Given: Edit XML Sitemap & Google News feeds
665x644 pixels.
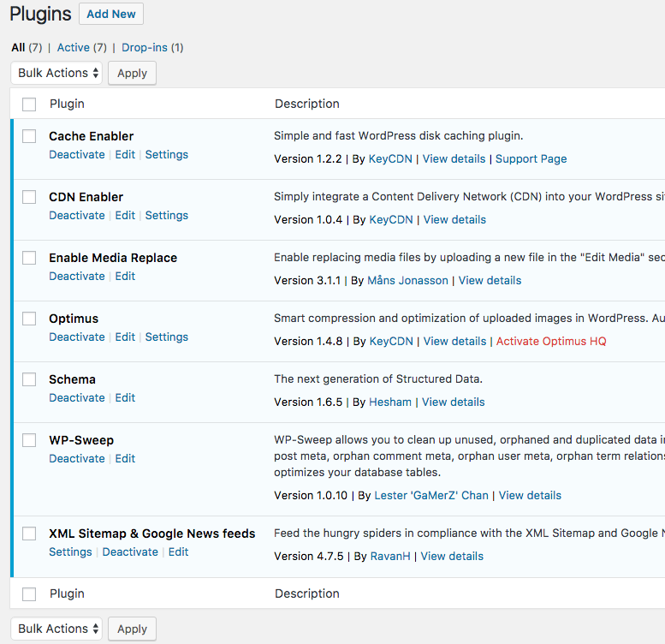Looking at the screenshot, I should pos(178,552).
